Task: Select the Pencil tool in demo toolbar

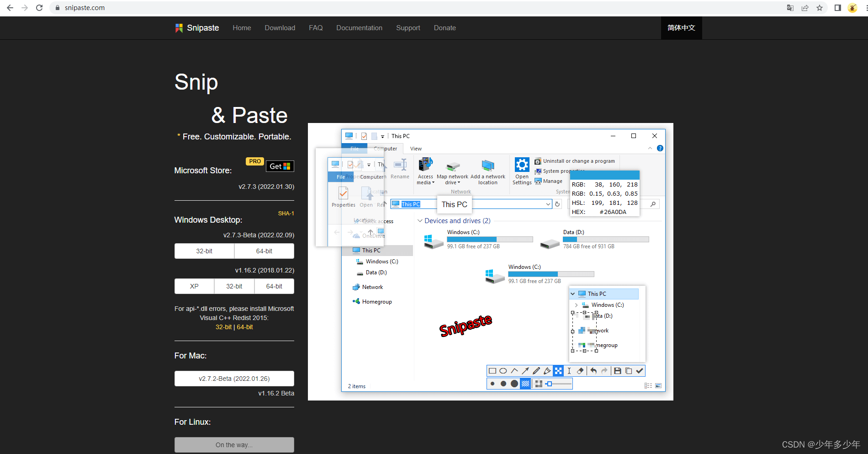Action: click(536, 371)
